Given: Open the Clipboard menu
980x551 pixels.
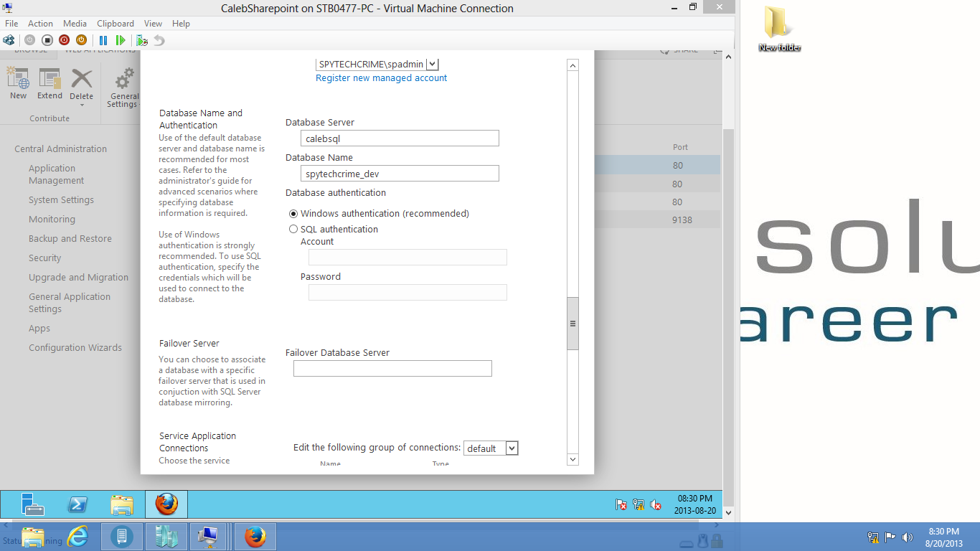Looking at the screenshot, I should click(x=115, y=24).
